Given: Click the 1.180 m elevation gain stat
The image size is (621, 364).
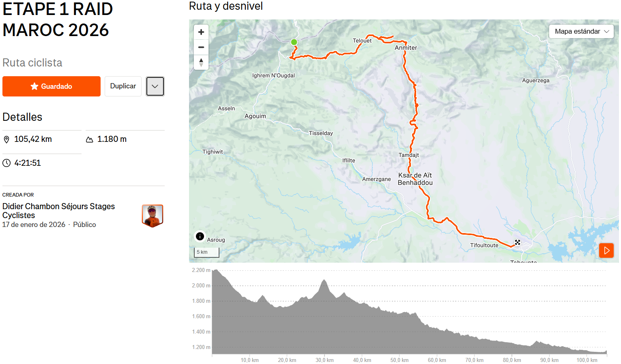Looking at the screenshot, I should [x=112, y=139].
